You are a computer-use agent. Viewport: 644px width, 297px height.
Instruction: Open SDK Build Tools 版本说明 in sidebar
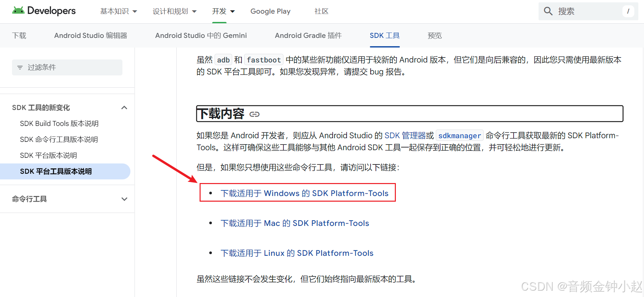click(59, 124)
